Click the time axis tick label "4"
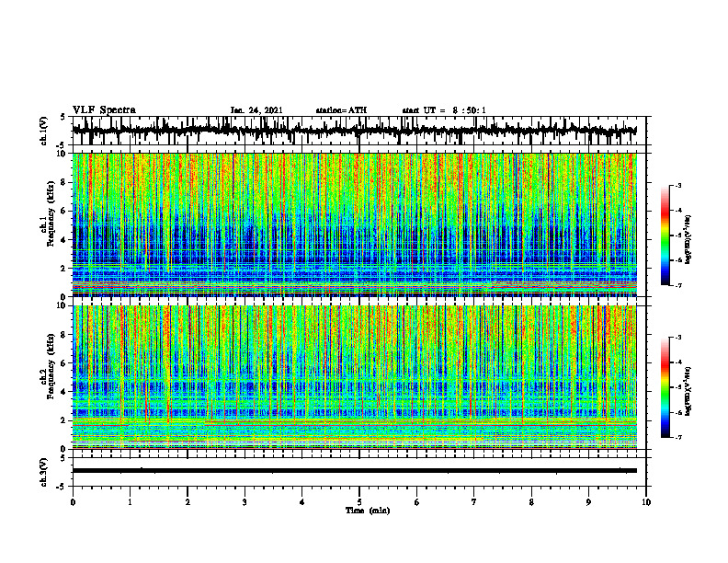This screenshot has height=563, width=728. point(302,502)
